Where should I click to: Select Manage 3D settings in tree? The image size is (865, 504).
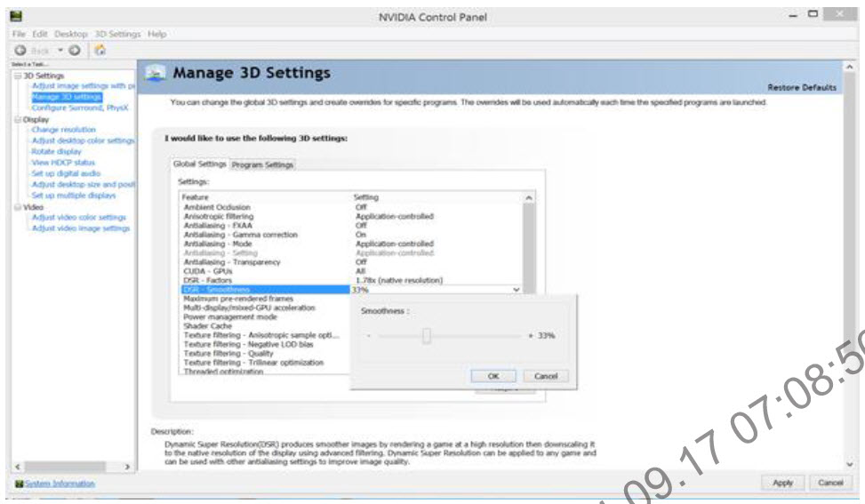[x=67, y=97]
